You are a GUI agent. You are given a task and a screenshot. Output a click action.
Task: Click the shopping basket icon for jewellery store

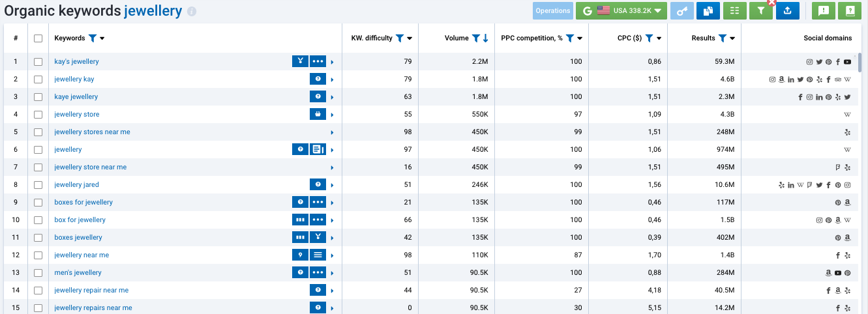coord(318,114)
